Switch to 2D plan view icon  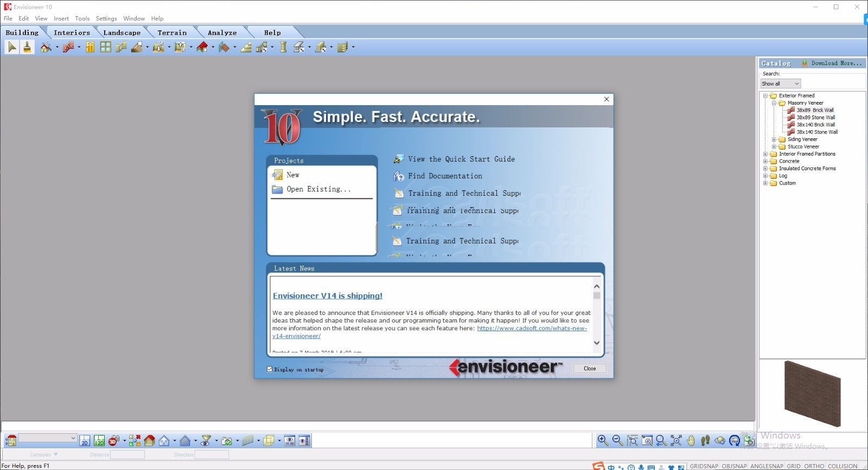(85, 441)
